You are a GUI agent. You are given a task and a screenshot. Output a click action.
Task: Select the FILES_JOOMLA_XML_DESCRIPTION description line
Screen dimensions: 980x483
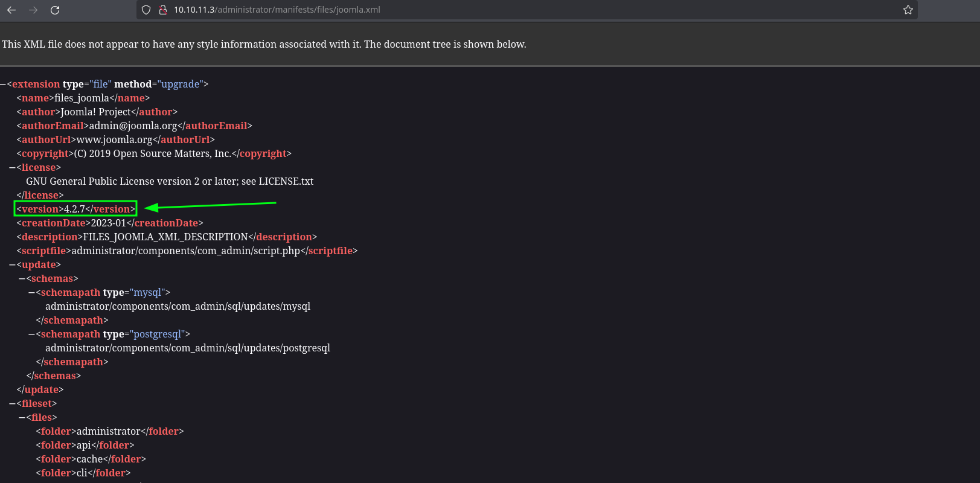(167, 237)
